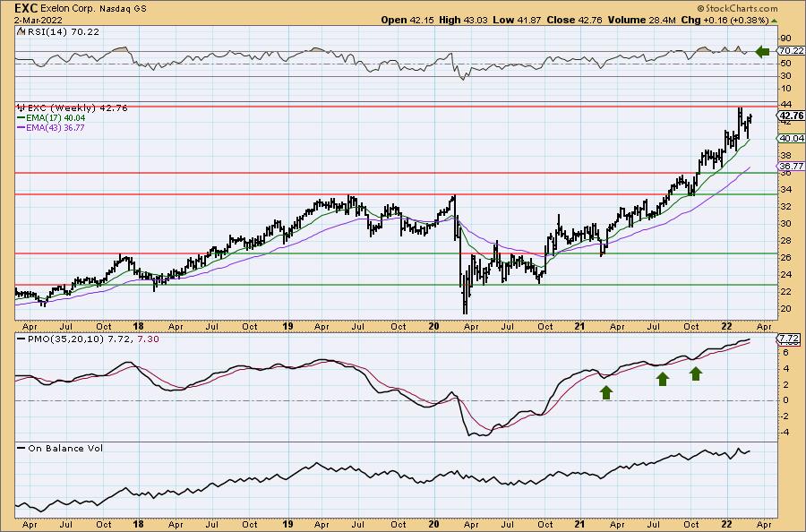The image size is (806, 532).
Task: Click the EXC ticker symbol in the header
Action: (x=26, y=8)
